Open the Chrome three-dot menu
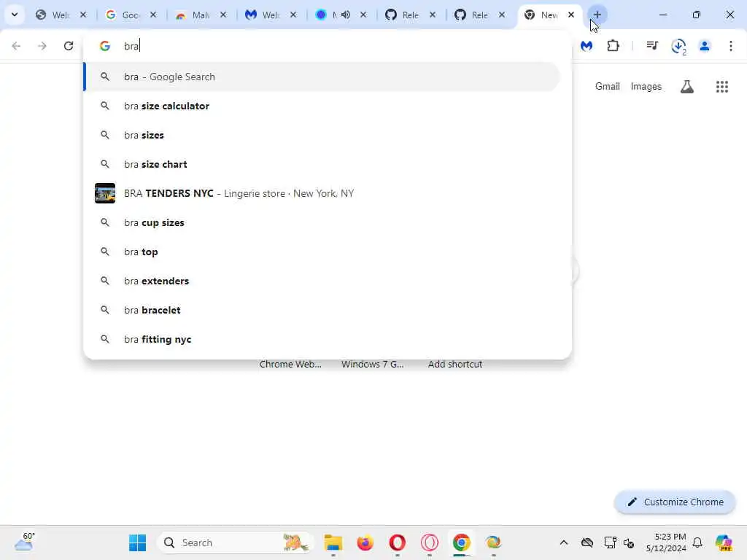The image size is (747, 560). [731, 46]
